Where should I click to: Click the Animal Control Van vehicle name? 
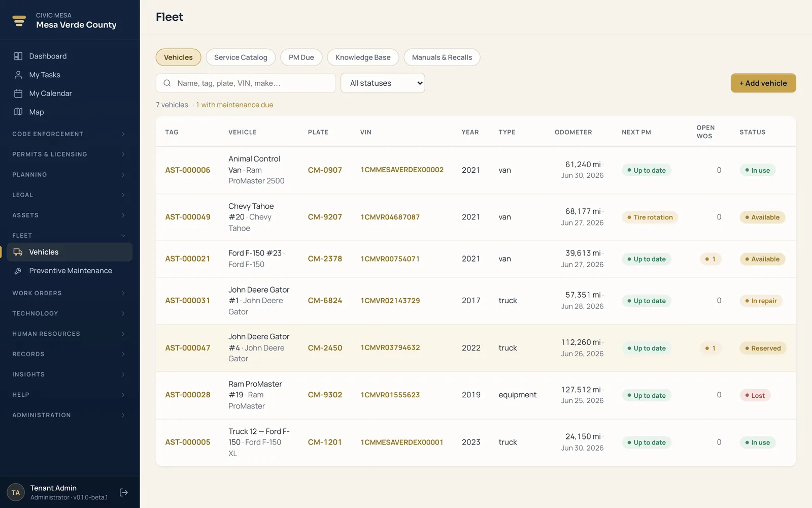point(254,164)
